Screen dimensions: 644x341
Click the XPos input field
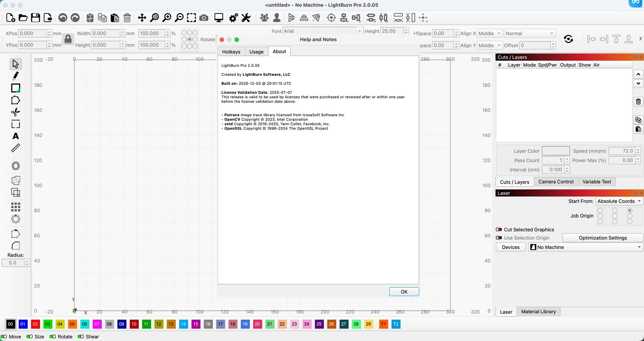pos(33,34)
